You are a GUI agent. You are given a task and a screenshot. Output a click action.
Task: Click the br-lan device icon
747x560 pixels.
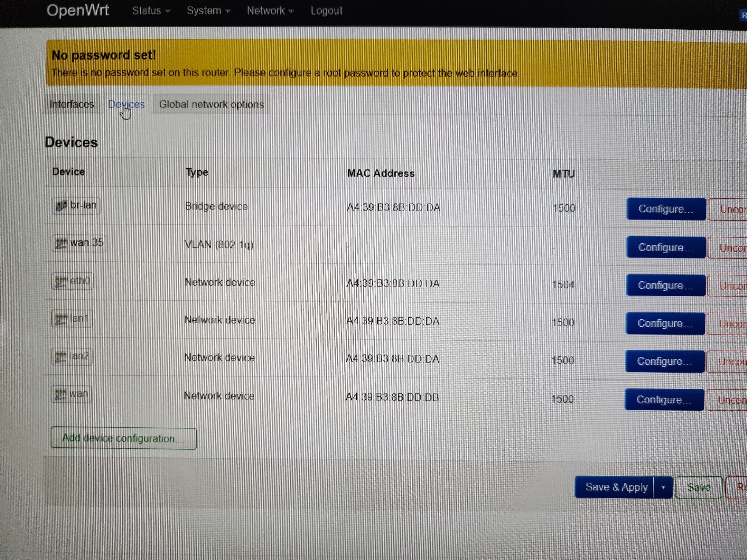tap(61, 206)
